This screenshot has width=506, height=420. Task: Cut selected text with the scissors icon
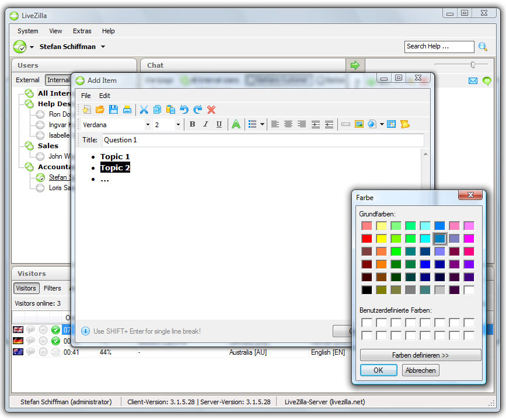pyautogui.click(x=144, y=110)
